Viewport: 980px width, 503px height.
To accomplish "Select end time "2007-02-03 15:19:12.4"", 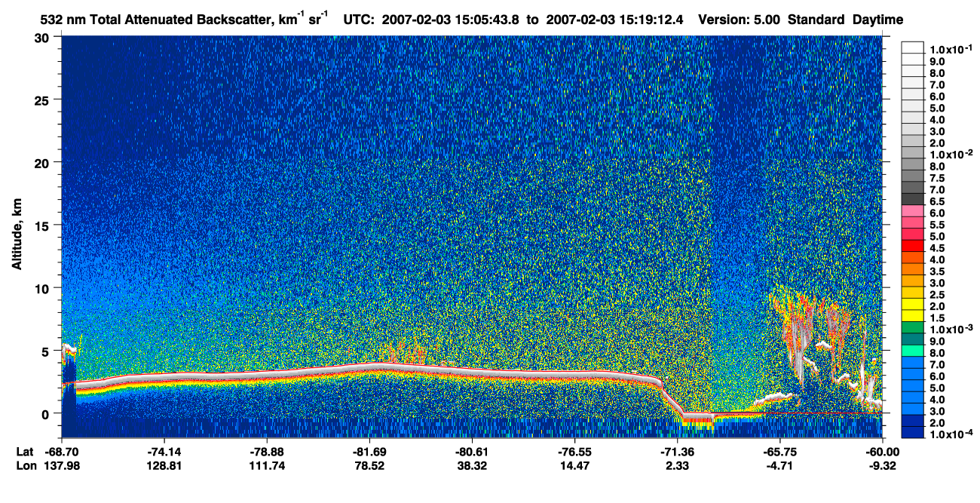I will [x=615, y=20].
